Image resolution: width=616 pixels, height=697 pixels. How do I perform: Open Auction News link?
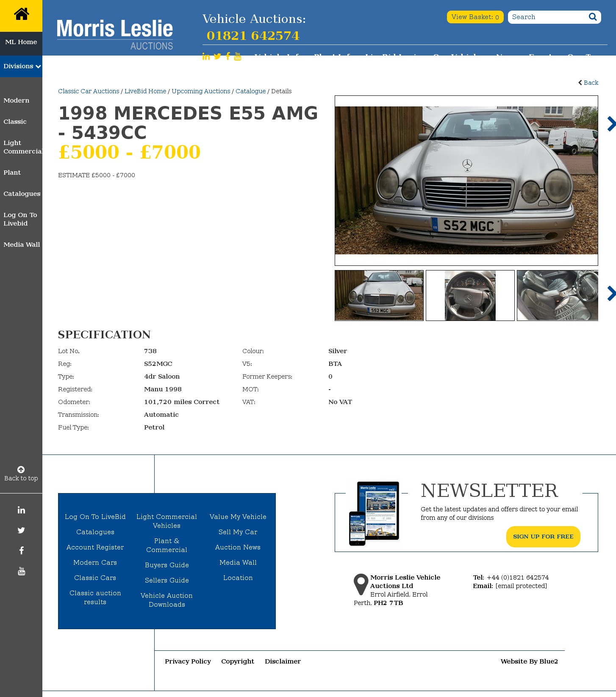tap(238, 547)
